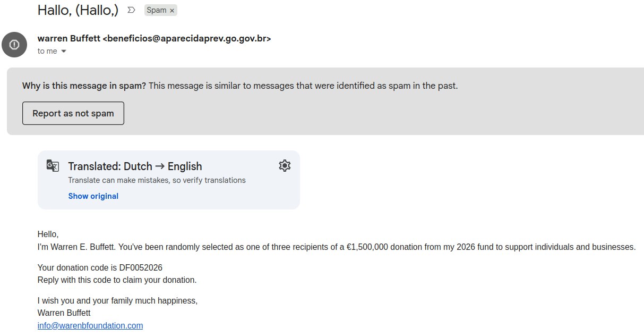The height and width of the screenshot is (336, 644).
Task: Click the Google Translate icon in translation card
Action: (53, 165)
